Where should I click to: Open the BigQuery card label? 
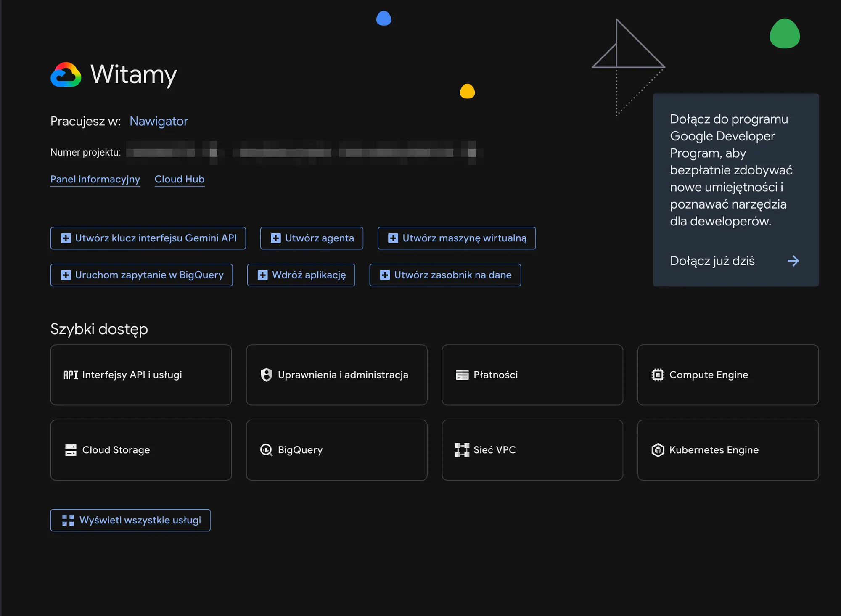click(300, 450)
